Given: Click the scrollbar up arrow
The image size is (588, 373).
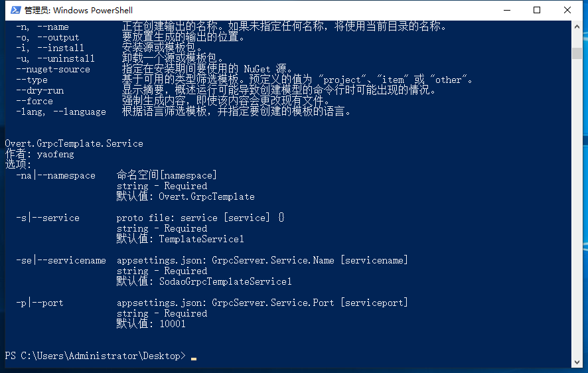Looking at the screenshot, I should (x=577, y=27).
